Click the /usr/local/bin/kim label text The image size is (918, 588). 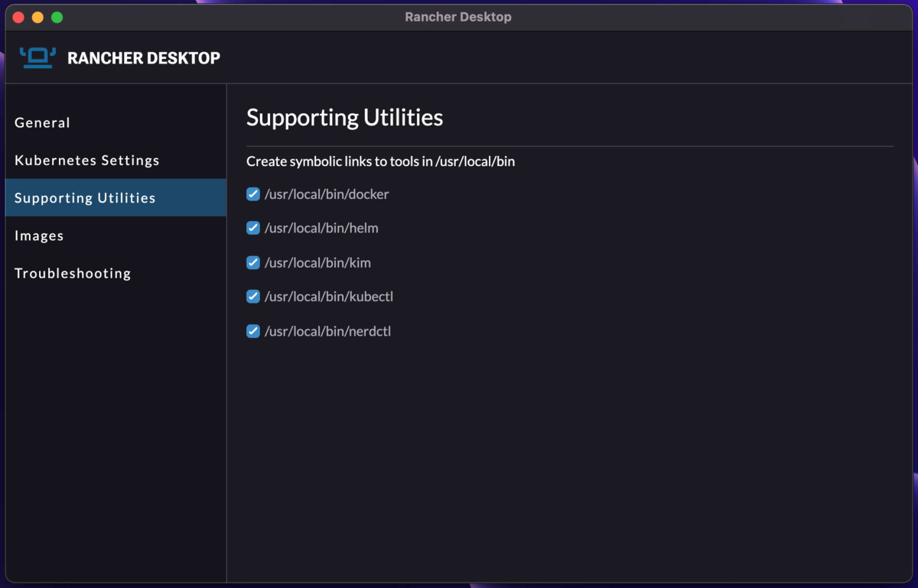click(317, 262)
